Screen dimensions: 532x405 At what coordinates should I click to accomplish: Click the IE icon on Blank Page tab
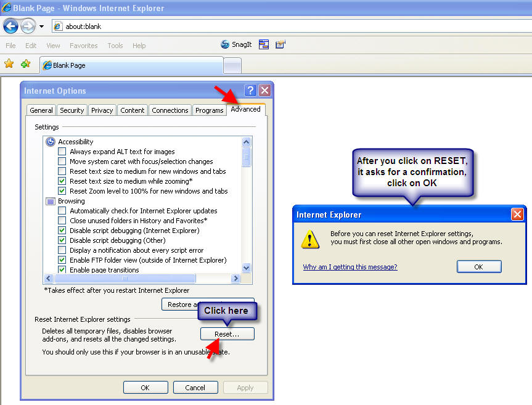coord(47,65)
